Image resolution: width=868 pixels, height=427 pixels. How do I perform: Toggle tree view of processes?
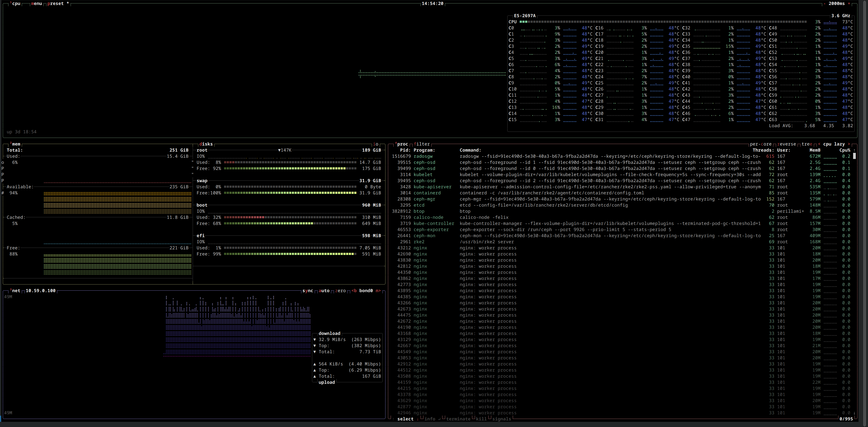807,144
